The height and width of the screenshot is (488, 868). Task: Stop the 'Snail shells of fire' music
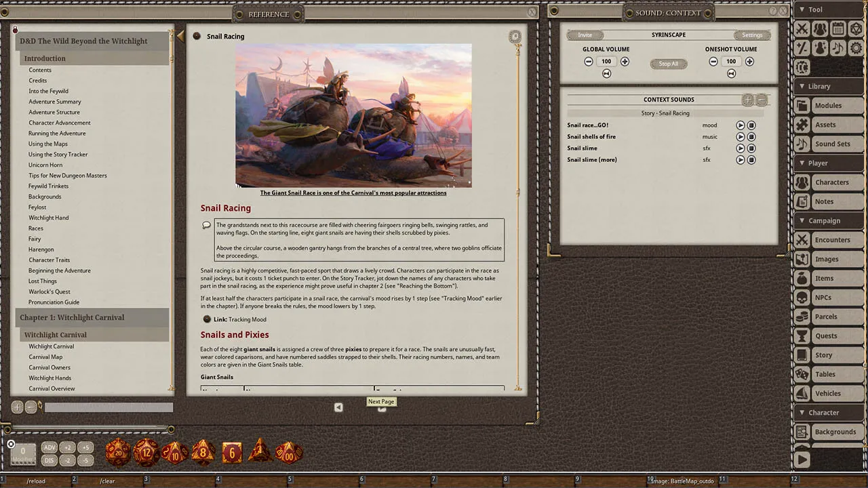[x=751, y=137]
